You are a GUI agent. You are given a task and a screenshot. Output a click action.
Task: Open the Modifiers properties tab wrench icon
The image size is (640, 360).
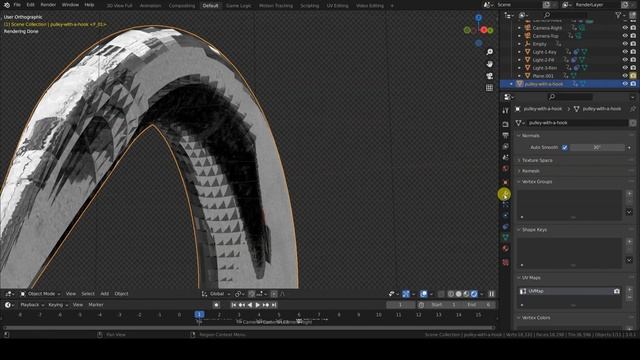[x=505, y=194]
